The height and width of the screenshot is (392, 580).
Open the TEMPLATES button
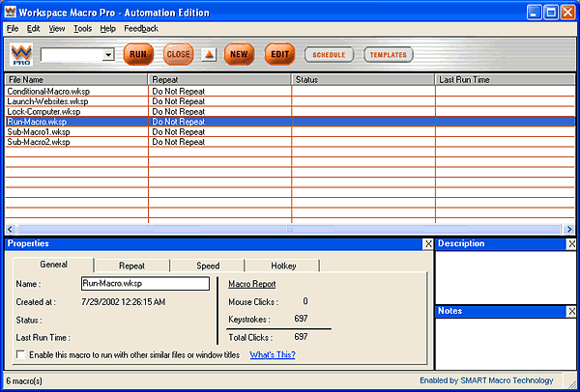tap(388, 55)
